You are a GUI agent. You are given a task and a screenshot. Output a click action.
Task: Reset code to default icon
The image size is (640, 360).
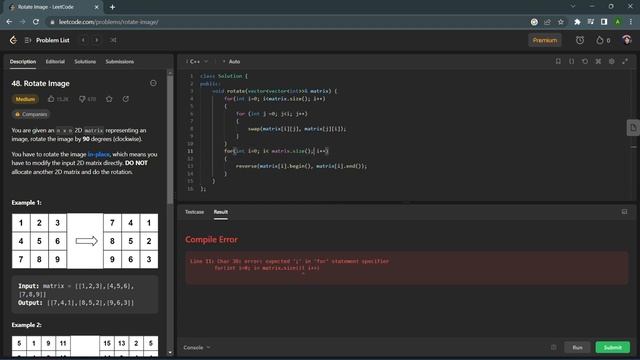pyautogui.click(x=585, y=61)
